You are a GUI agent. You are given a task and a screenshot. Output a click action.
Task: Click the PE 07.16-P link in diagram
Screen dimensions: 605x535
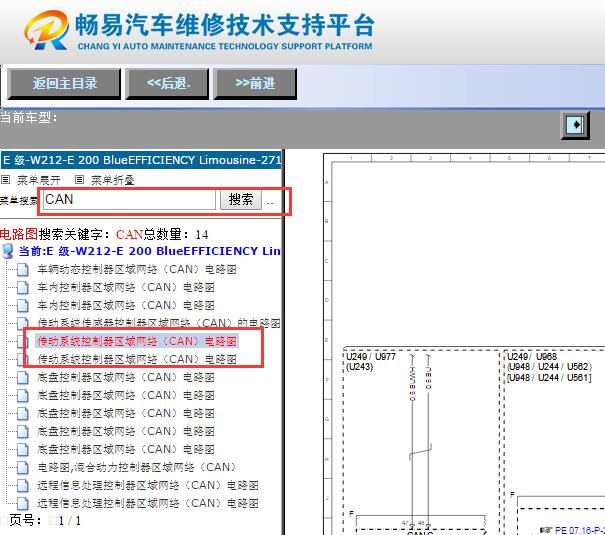click(580, 531)
